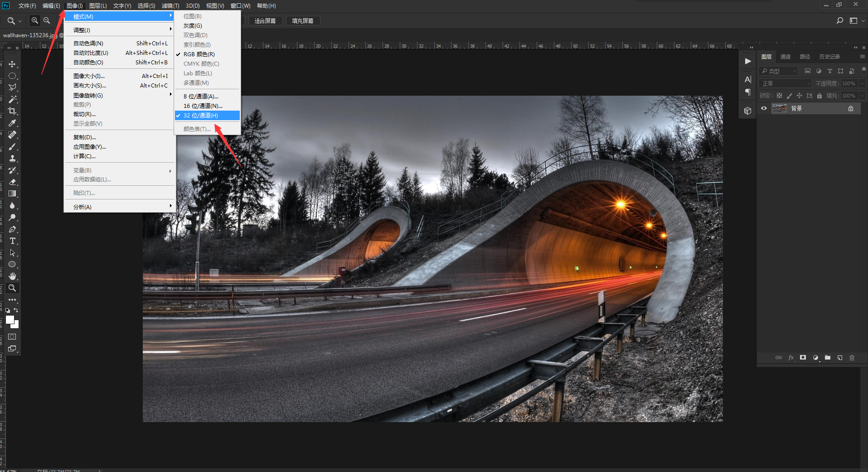The image size is (868, 472).
Task: Toggle lock all icon next to 填充
Action: click(x=820, y=96)
